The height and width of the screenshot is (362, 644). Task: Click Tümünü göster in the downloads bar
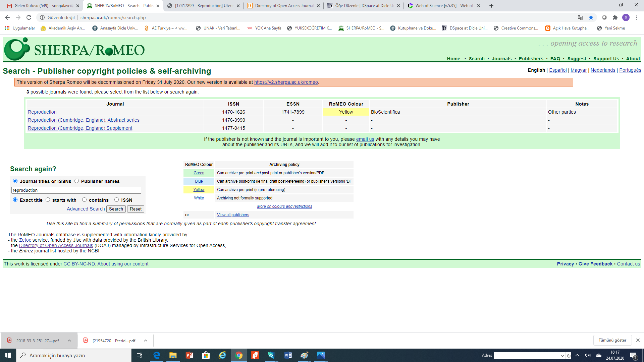(612, 340)
